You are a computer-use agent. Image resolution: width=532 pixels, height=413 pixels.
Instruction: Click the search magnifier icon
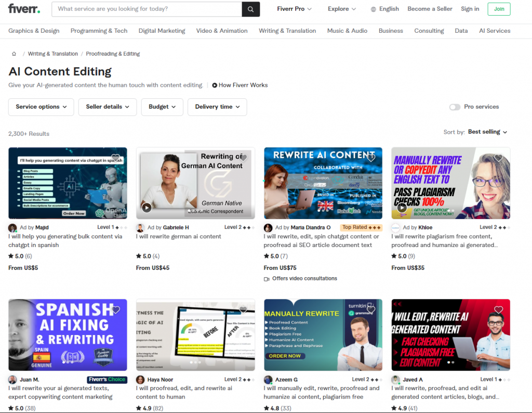click(x=250, y=9)
